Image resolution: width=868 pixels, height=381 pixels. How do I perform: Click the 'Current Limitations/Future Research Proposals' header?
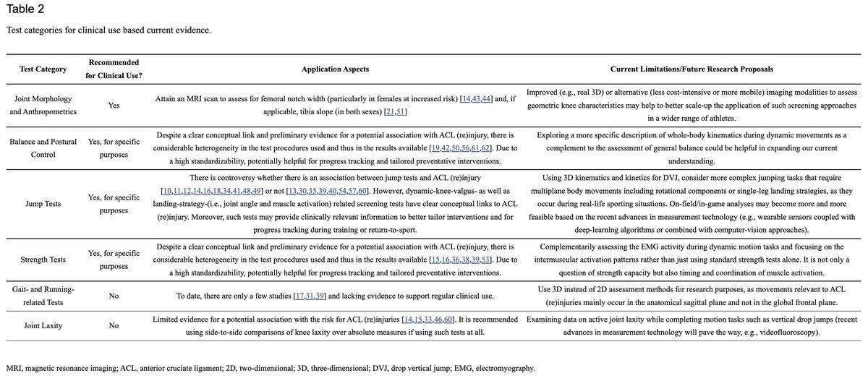(692, 69)
